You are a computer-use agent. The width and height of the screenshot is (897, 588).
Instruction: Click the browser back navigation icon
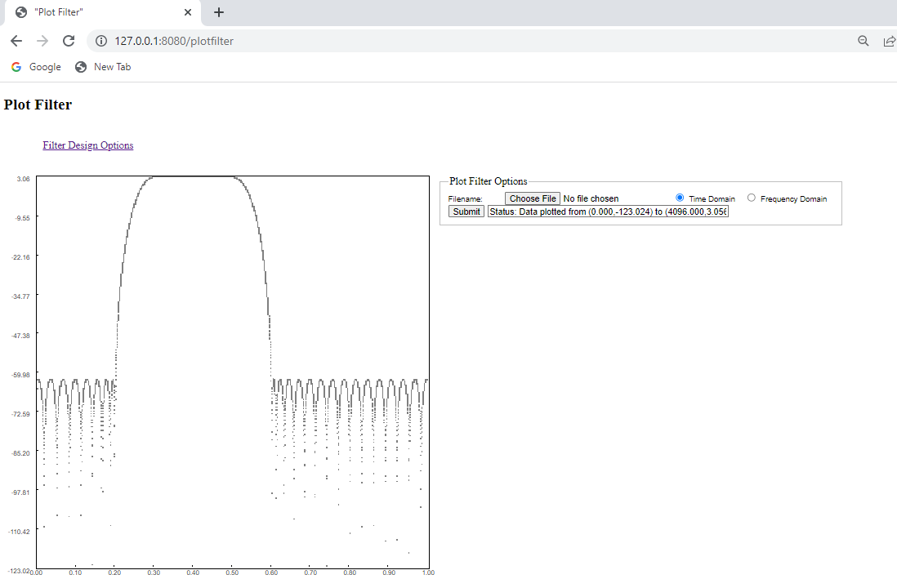[16, 40]
